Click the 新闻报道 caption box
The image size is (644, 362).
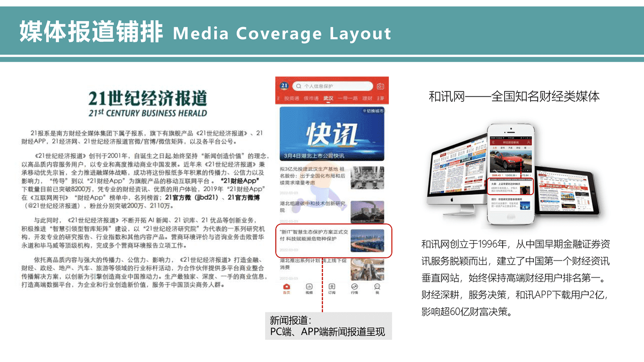coord(329,326)
